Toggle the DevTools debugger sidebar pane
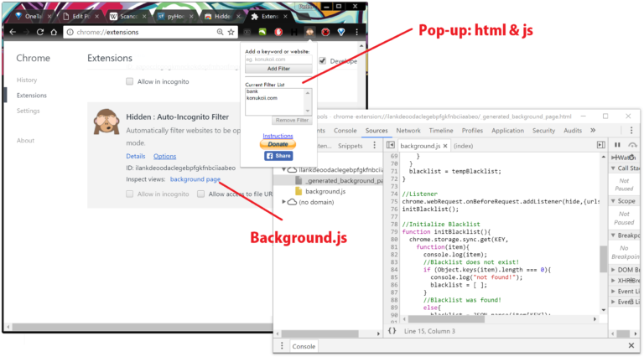This screenshot has width=644, height=357. 601,145
